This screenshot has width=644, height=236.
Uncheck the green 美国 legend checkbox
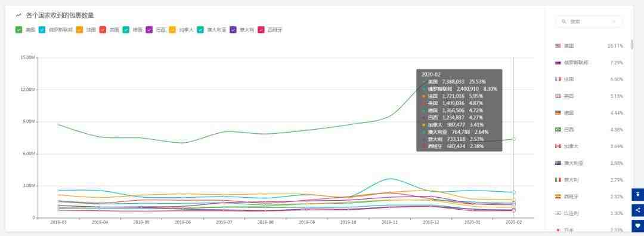18,30
